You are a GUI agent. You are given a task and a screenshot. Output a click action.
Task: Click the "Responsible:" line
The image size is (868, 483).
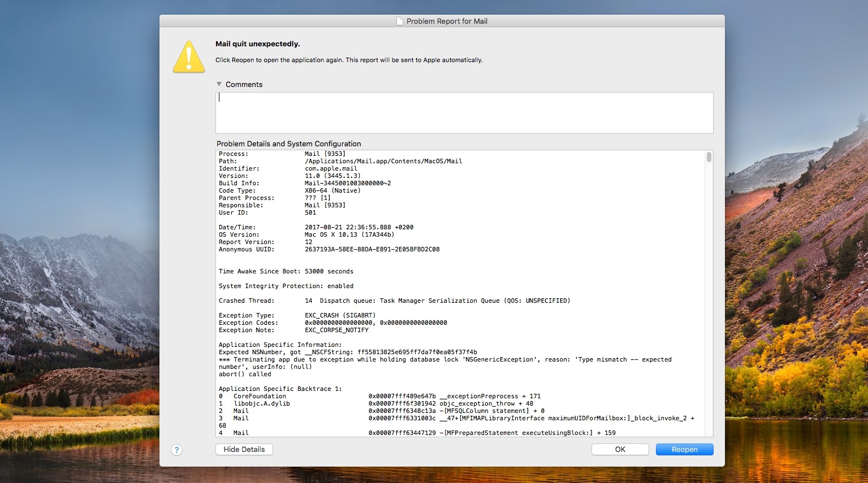click(282, 205)
